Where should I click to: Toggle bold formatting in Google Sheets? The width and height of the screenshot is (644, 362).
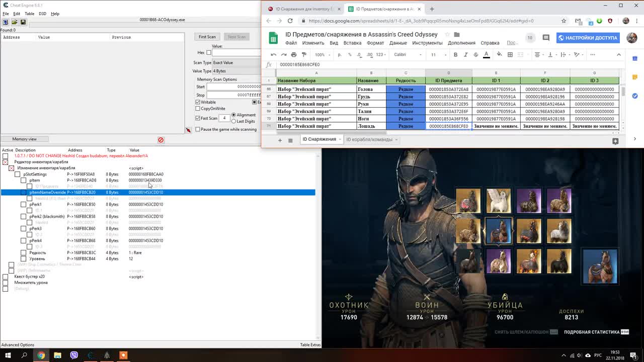point(456,54)
